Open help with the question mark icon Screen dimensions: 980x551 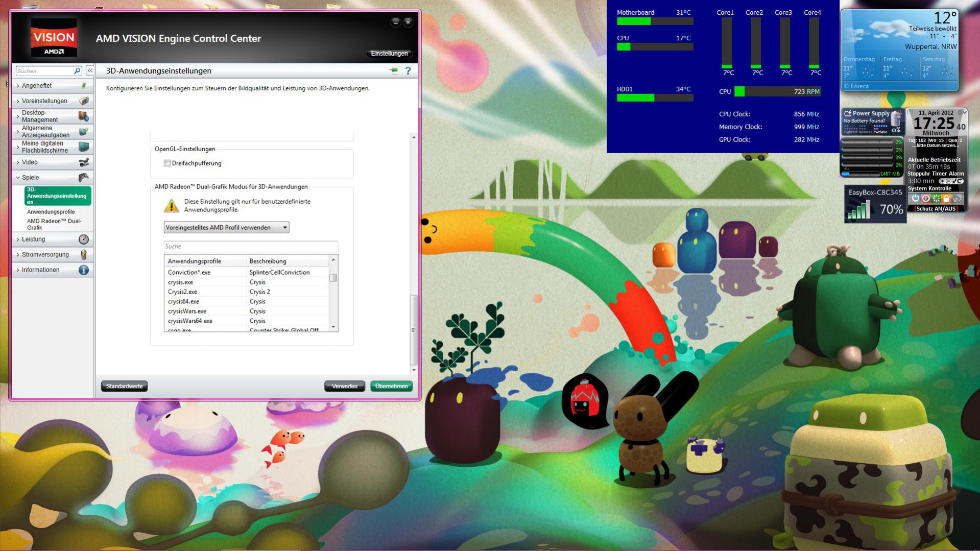tap(408, 70)
